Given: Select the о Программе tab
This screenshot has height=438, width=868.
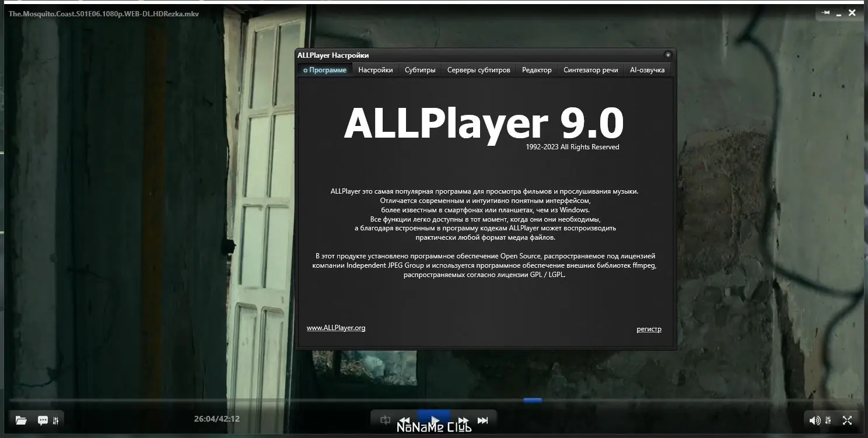Looking at the screenshot, I should click(x=325, y=70).
